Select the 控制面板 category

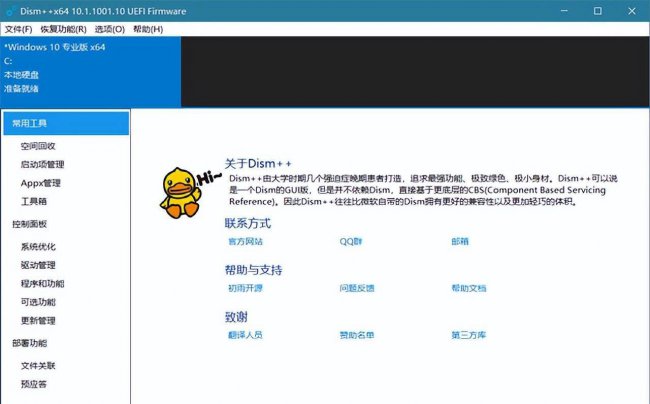tap(29, 224)
